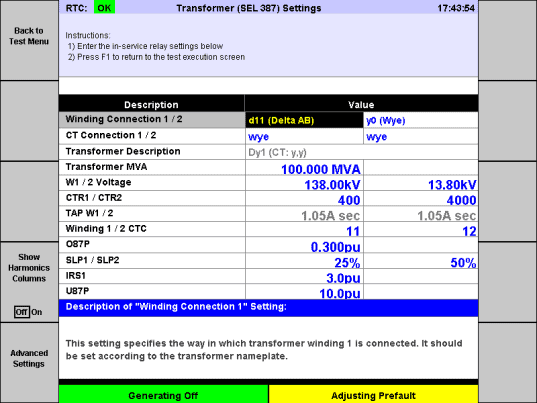Select Winding 1 / 2 CTC row label
Screen dimensions: 537x403
[x=152, y=229]
